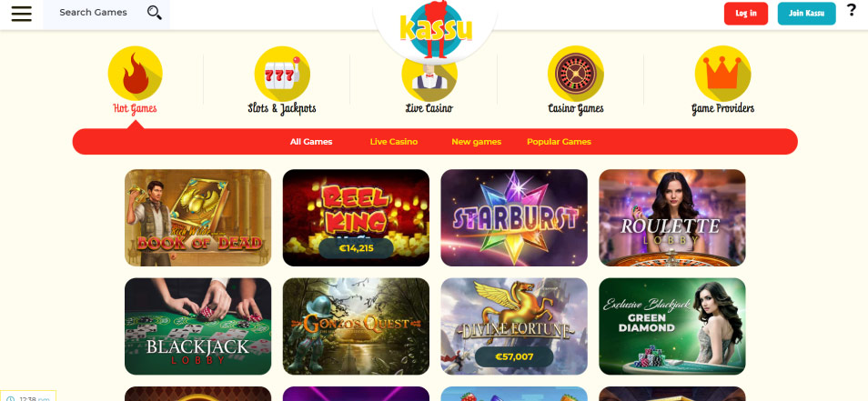Click the Join Kassu button
This screenshot has width=868, height=401.
point(806,14)
